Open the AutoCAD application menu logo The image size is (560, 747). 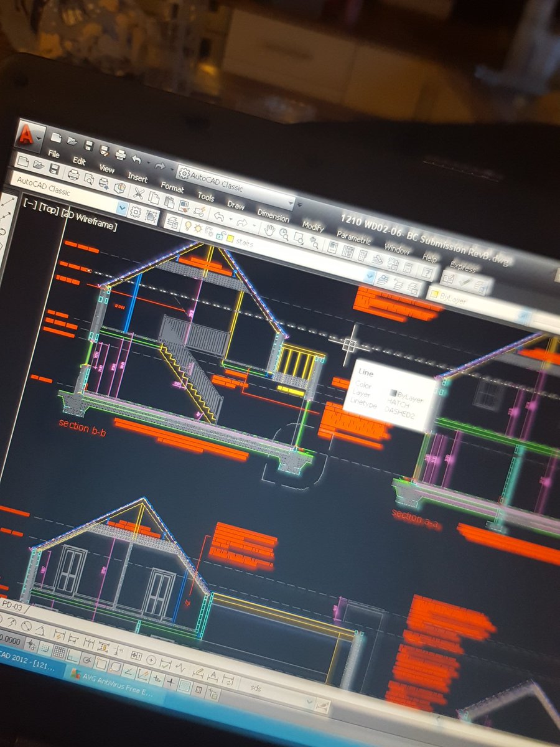[x=25, y=135]
